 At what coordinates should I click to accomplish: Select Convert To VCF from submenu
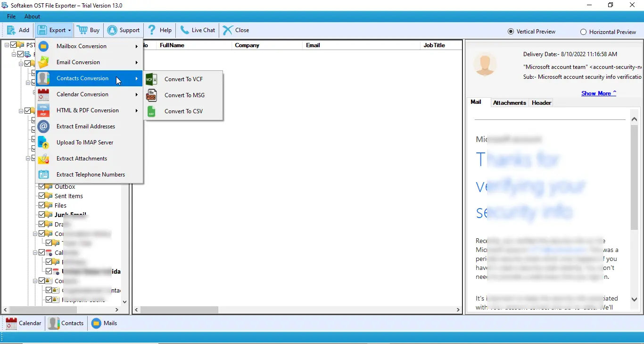click(183, 79)
